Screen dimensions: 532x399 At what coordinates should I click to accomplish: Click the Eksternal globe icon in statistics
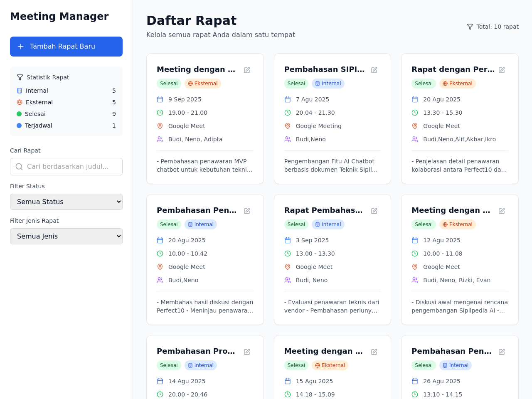tap(20, 102)
